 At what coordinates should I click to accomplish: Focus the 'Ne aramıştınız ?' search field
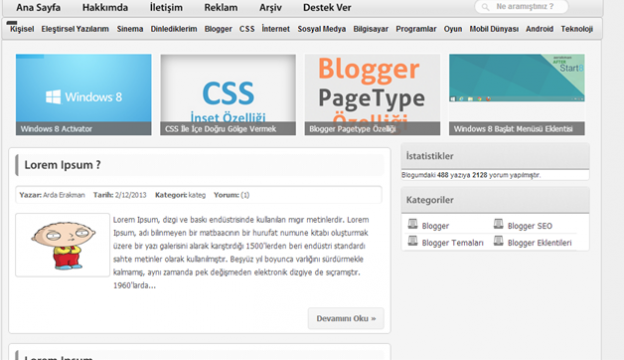click(521, 7)
